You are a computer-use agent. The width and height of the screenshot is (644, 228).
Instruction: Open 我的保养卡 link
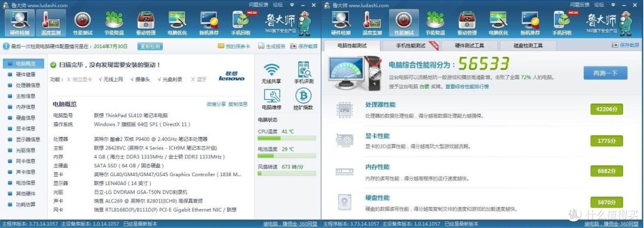pos(234,46)
